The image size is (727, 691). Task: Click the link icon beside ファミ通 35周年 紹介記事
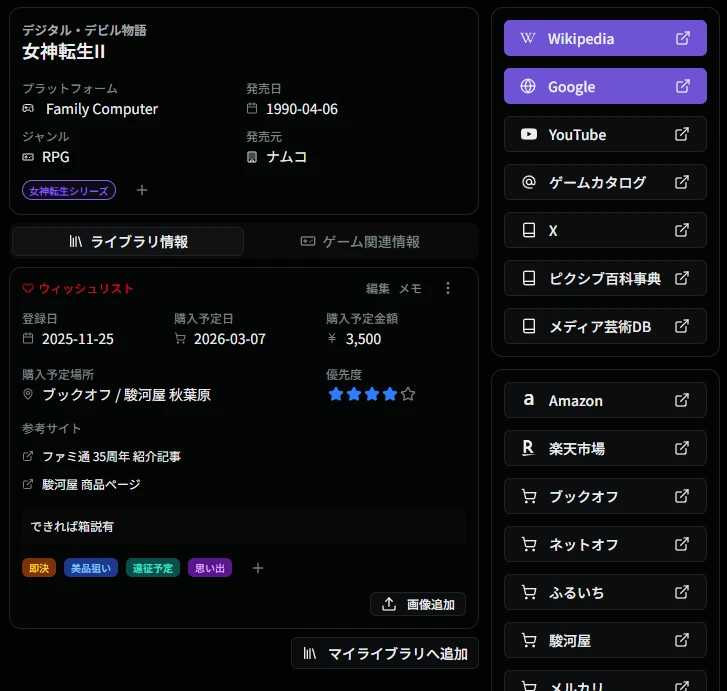coord(28,456)
